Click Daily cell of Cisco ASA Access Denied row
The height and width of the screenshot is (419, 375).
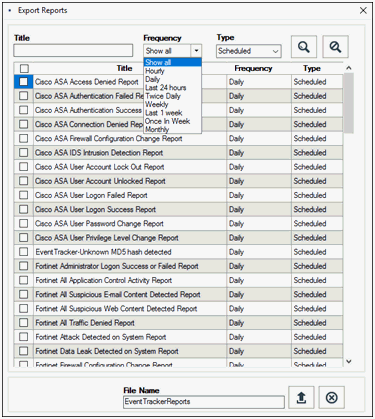tap(259, 82)
